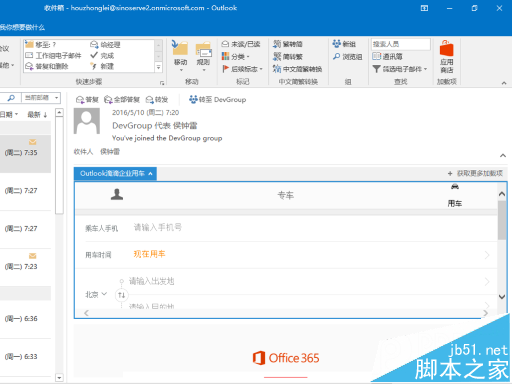Run the 工作组电子邮件 quick step
Screen dimensions: 512x384
click(53, 55)
